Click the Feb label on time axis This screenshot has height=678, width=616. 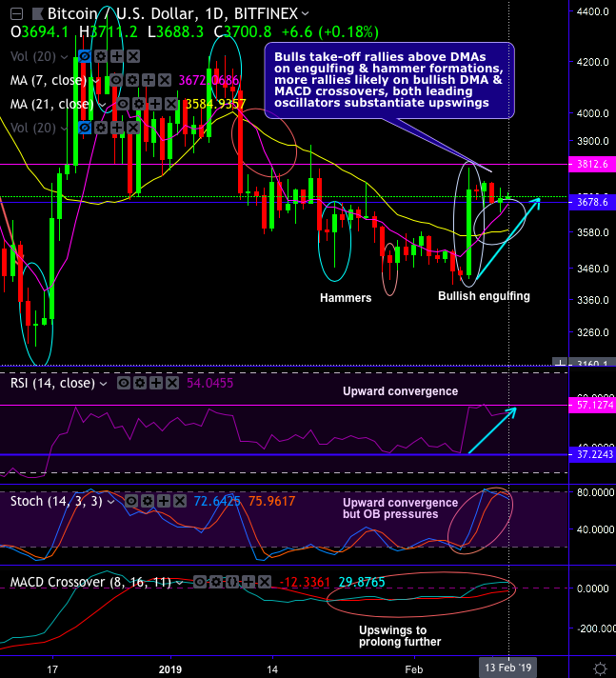coord(414,669)
